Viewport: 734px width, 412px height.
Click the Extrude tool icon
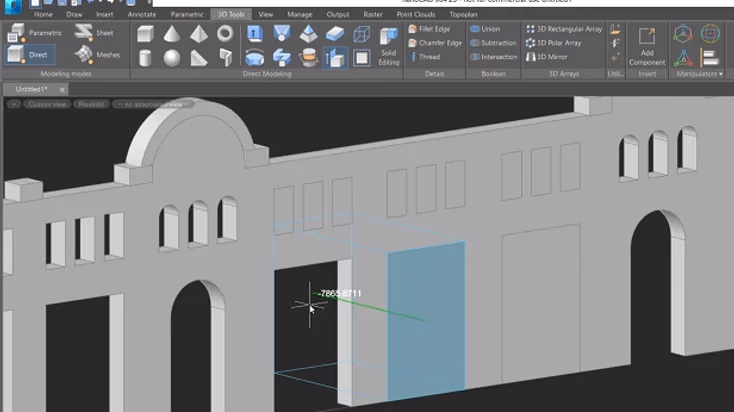[255, 34]
